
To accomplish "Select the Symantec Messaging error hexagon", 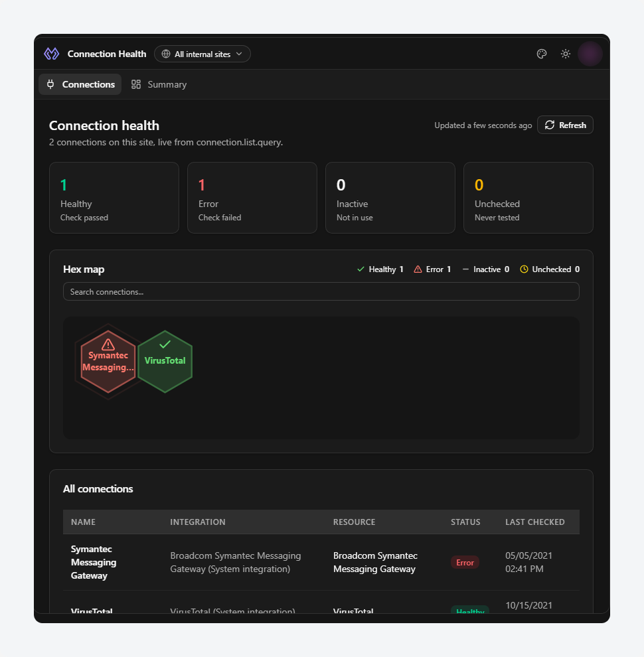I will (x=108, y=361).
